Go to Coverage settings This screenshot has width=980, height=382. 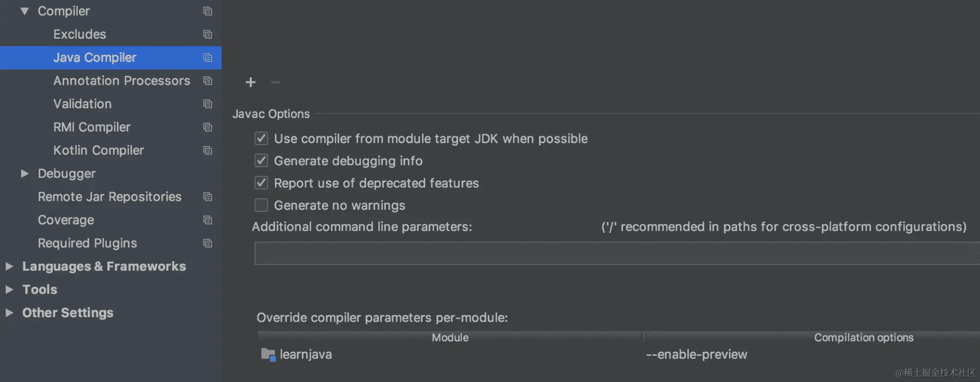point(66,220)
